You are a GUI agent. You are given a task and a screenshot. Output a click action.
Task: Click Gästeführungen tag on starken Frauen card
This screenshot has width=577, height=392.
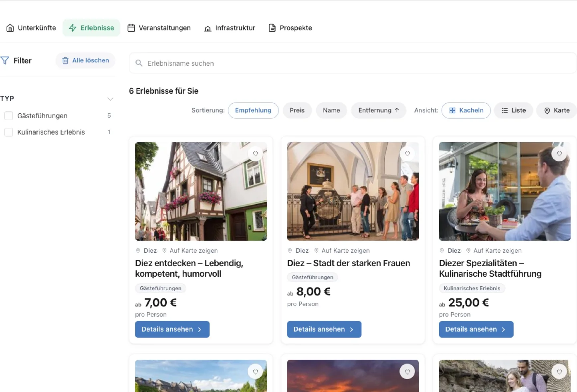pyautogui.click(x=313, y=277)
